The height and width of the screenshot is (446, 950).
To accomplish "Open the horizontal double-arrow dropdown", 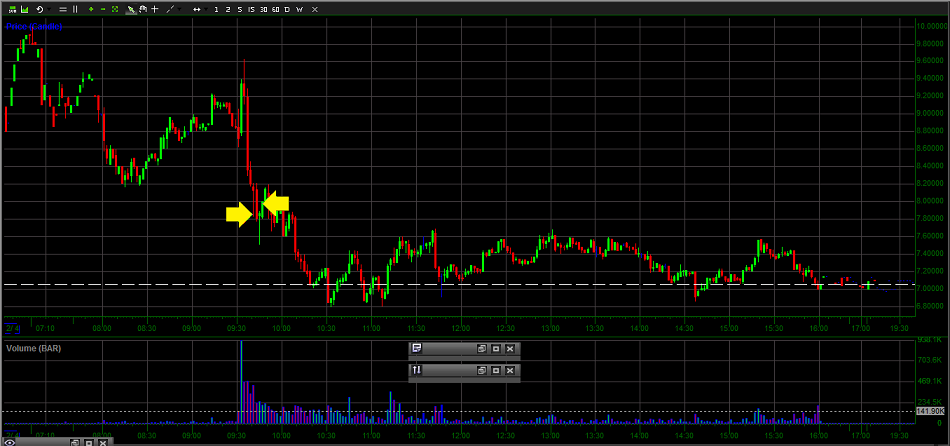I will (x=206, y=9).
